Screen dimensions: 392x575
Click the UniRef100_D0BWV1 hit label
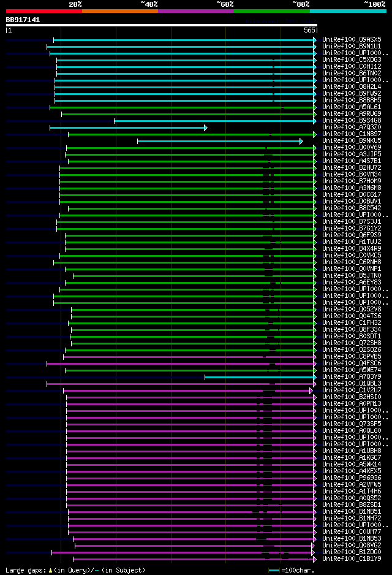click(x=352, y=201)
